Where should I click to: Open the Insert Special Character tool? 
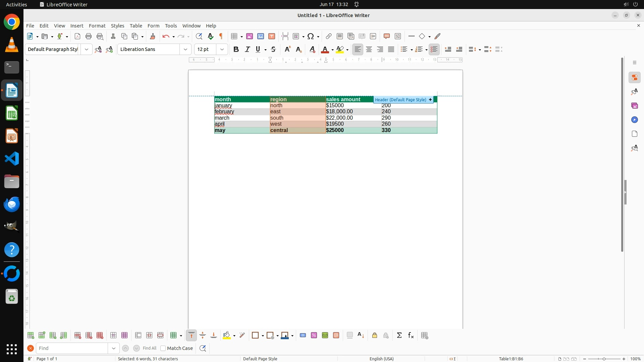[311, 36]
